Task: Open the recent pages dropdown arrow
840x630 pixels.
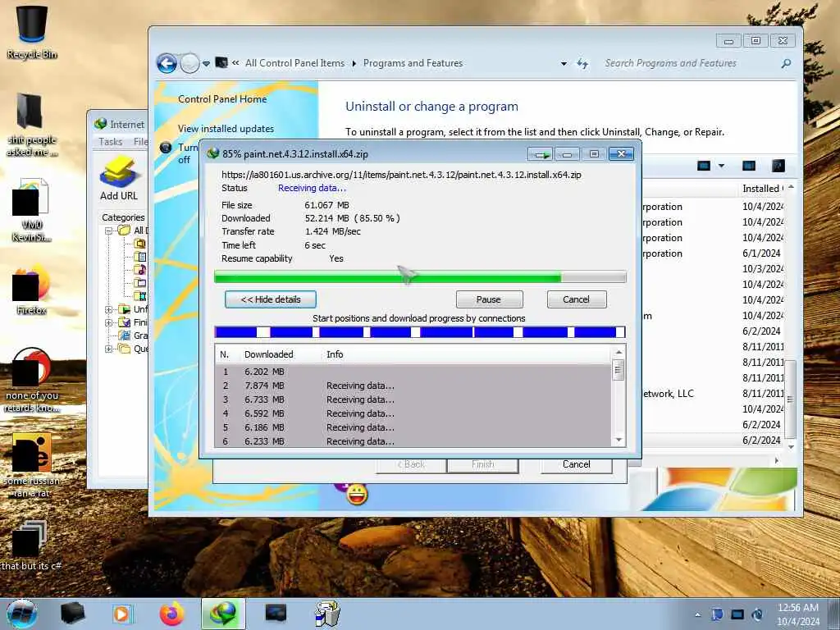Action: (x=206, y=64)
